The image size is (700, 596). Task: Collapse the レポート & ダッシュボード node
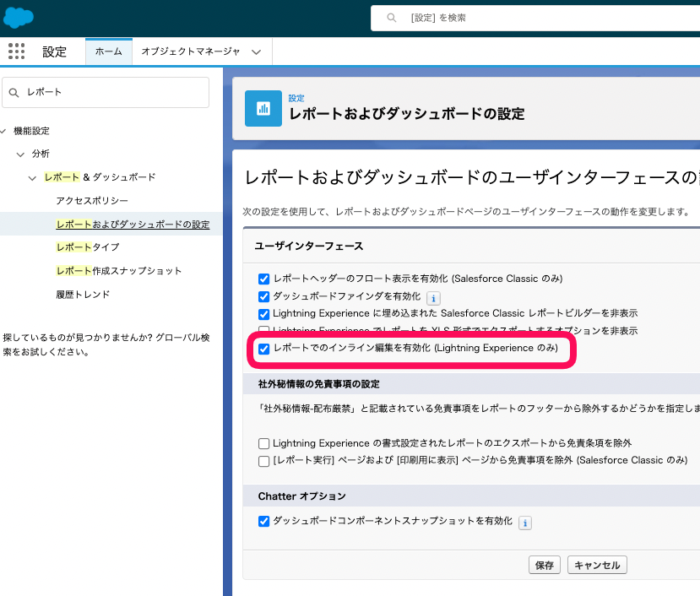[x=32, y=178]
